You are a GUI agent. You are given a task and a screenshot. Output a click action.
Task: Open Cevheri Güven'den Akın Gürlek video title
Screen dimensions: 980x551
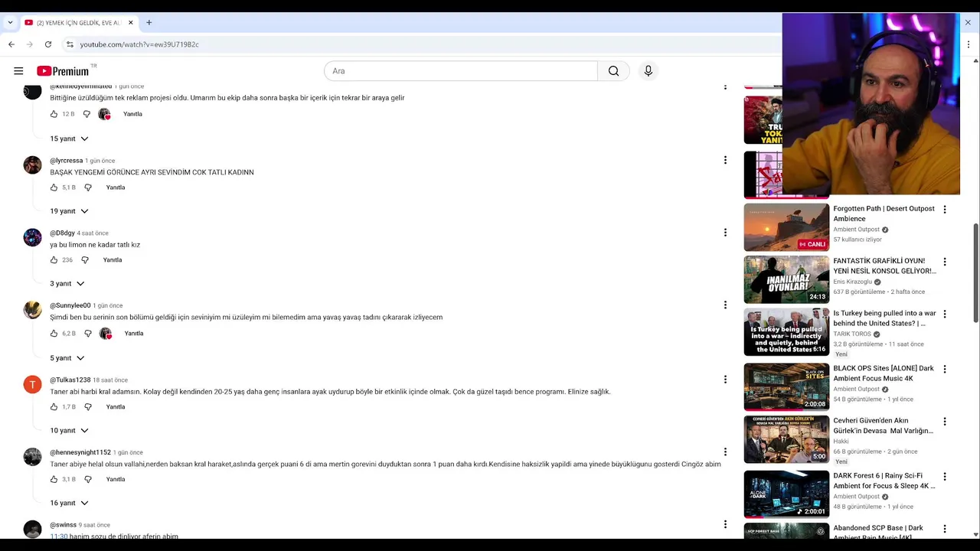tap(884, 425)
